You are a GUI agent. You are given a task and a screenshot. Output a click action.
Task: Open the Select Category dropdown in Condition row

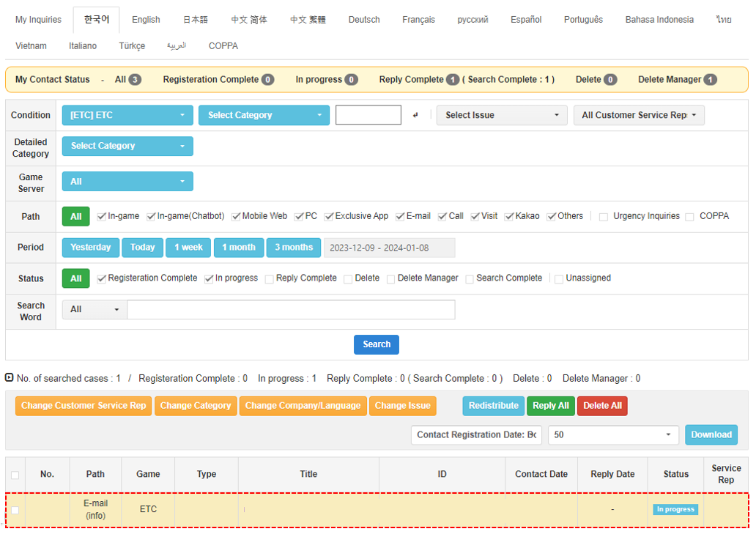264,115
